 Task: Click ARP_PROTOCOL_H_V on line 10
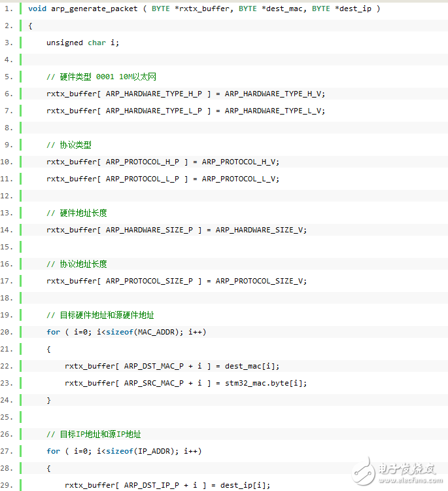click(x=239, y=162)
